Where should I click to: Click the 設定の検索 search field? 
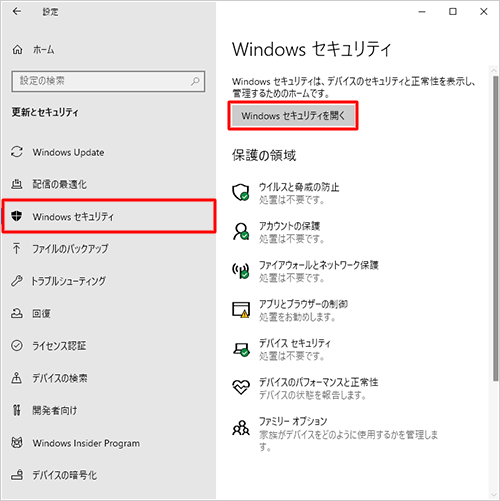click(108, 81)
